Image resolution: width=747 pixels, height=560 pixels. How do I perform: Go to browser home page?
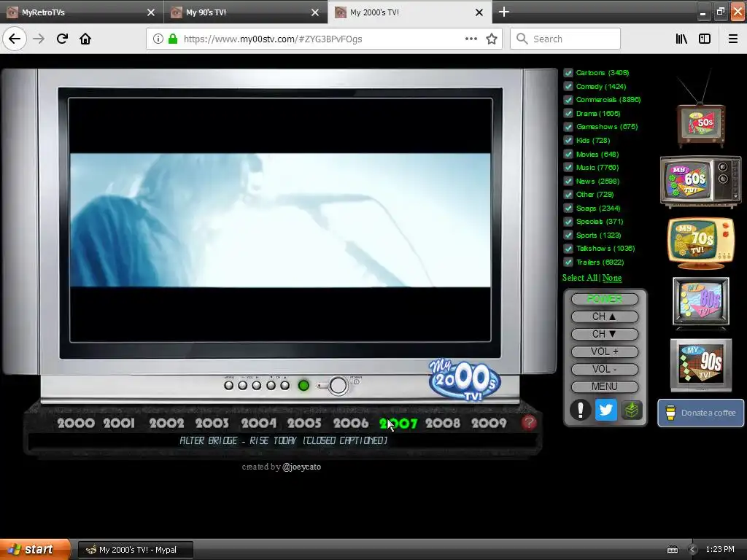coord(85,39)
